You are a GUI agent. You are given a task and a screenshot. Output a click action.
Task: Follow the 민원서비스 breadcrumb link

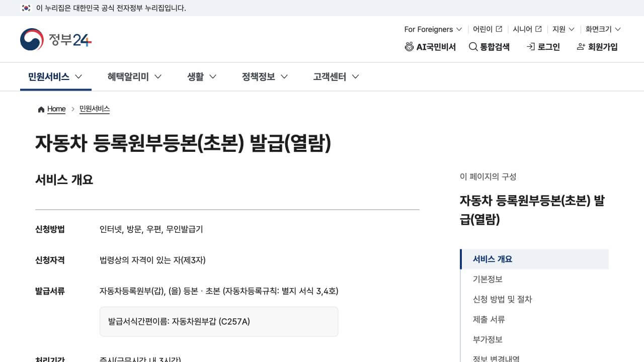coord(95,109)
